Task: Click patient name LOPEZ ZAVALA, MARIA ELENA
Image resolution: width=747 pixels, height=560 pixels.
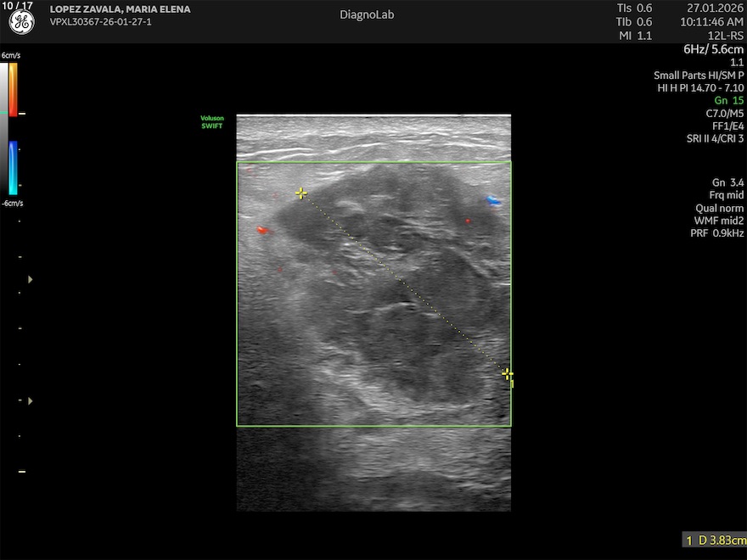Action: (120, 9)
